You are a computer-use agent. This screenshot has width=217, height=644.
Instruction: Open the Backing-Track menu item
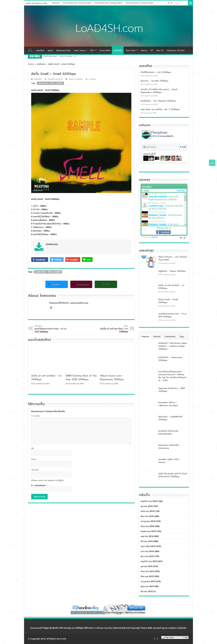[64, 50]
